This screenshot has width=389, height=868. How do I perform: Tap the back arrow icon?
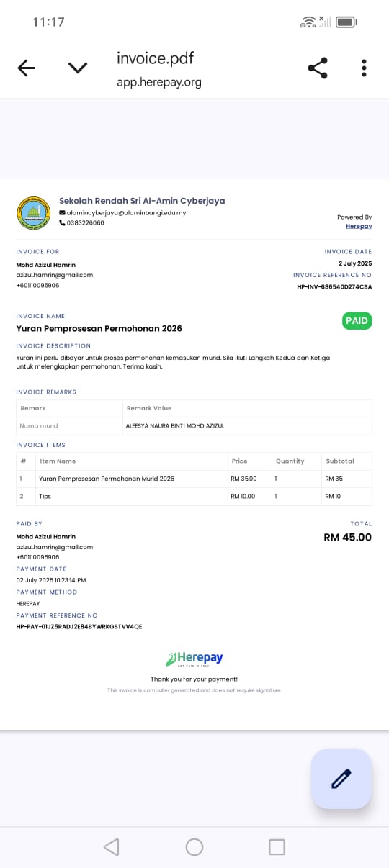(26, 68)
